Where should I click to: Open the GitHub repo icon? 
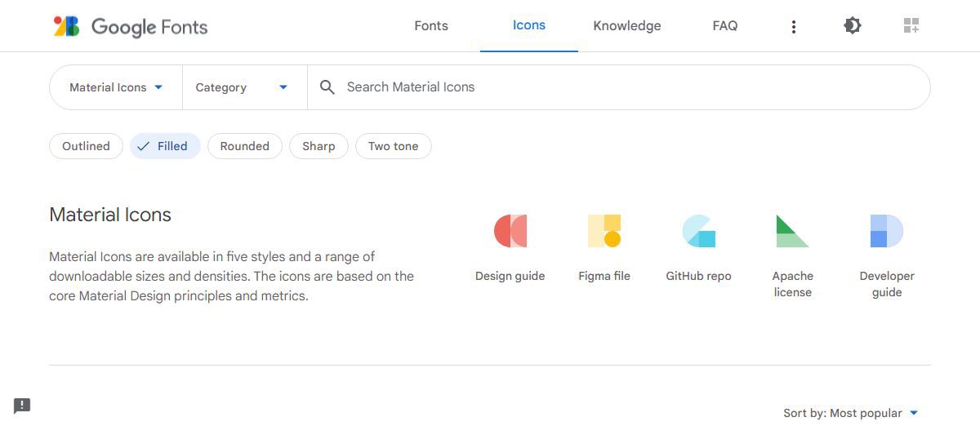tap(698, 231)
